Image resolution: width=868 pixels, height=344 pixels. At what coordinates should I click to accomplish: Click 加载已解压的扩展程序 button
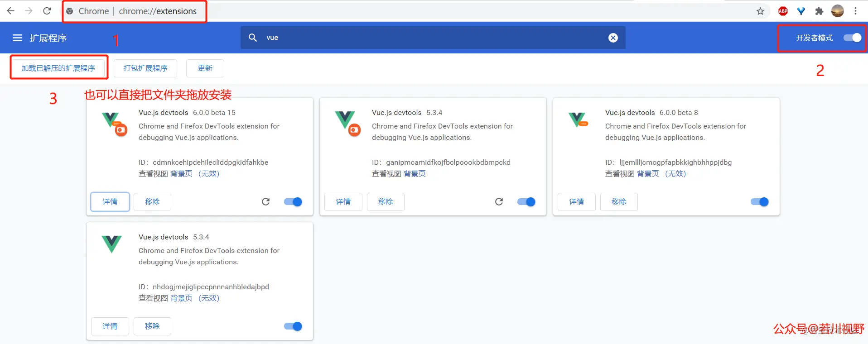tap(58, 68)
